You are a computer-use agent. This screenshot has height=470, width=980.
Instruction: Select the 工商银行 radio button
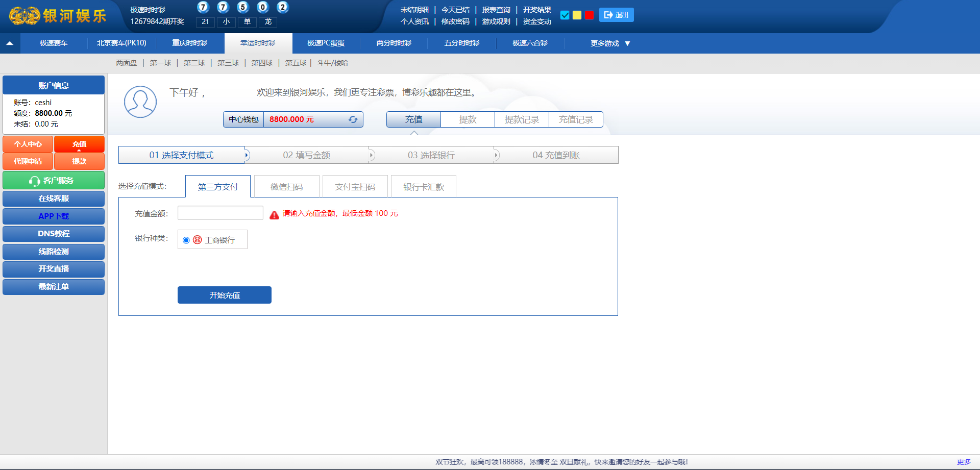(x=186, y=240)
